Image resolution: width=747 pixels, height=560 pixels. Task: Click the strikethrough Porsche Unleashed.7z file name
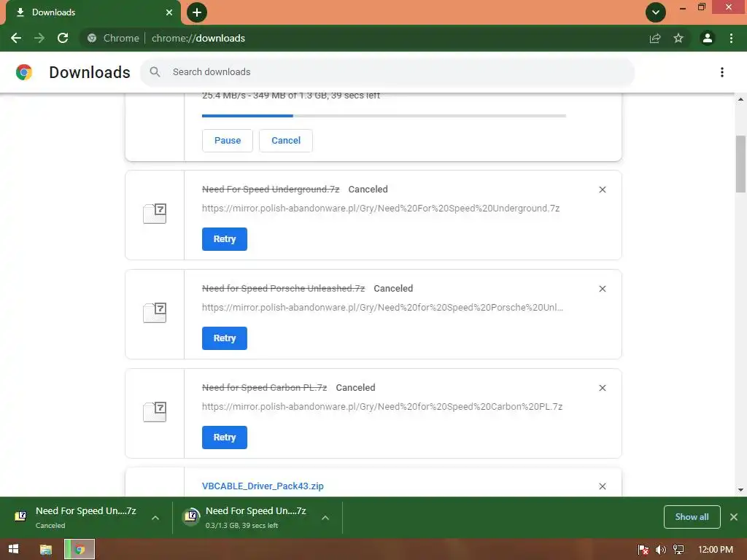pos(284,289)
